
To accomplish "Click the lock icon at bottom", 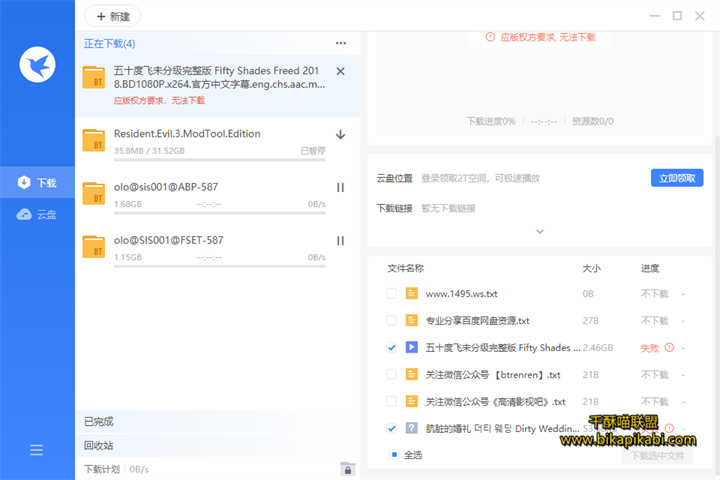I will click(346, 468).
